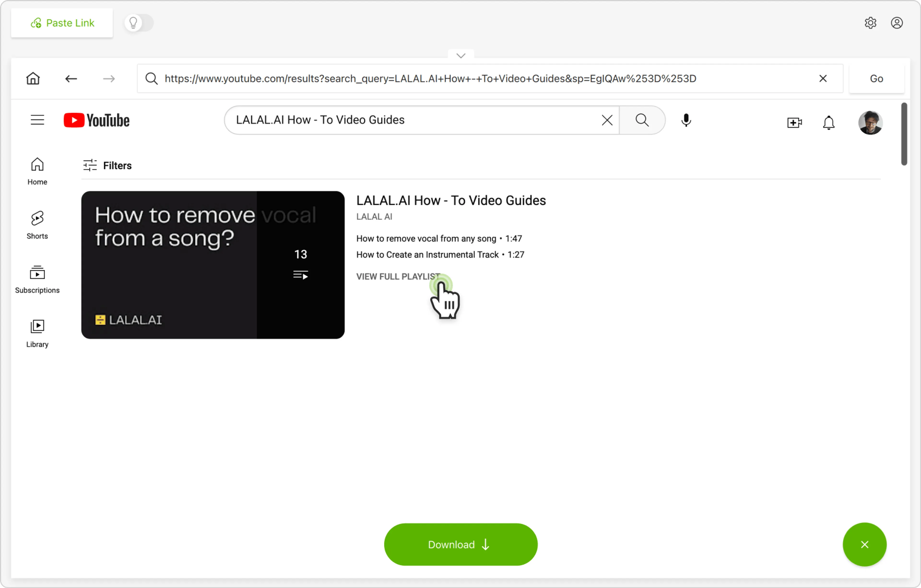Activate voice search microphone
Screen dimensions: 921x588
[x=686, y=120]
